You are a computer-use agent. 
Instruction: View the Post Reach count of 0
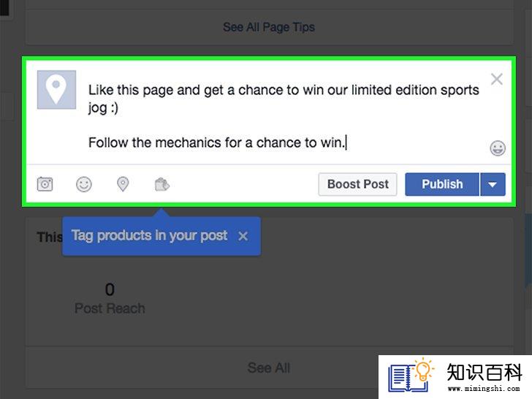pos(110,289)
